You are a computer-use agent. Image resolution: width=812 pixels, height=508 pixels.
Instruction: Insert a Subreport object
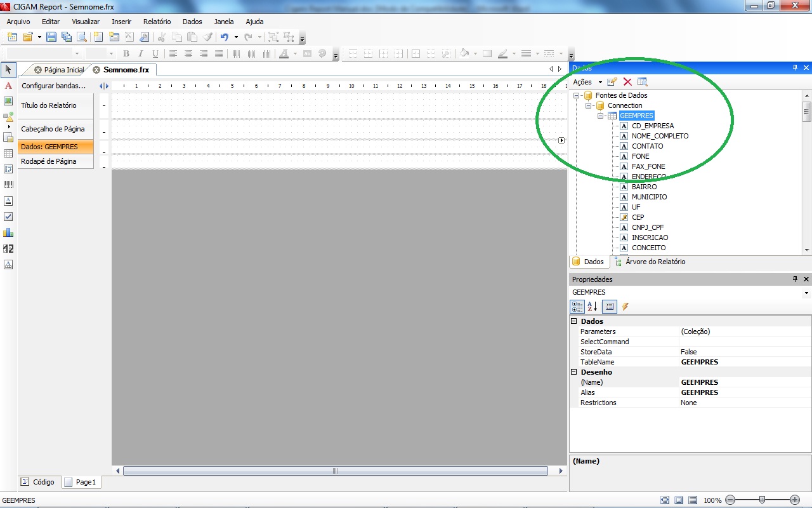tap(8, 137)
